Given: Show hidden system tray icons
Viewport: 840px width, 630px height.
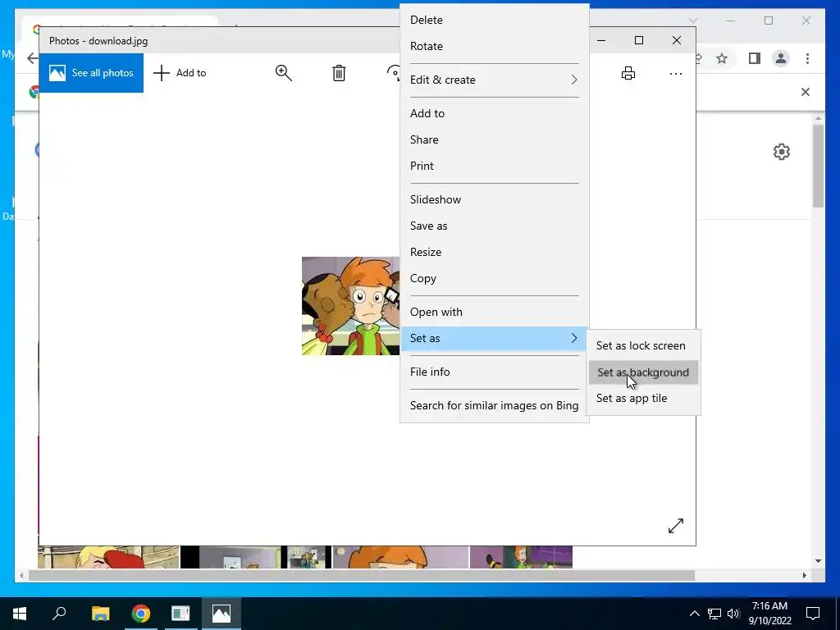Looking at the screenshot, I should pos(694,614).
